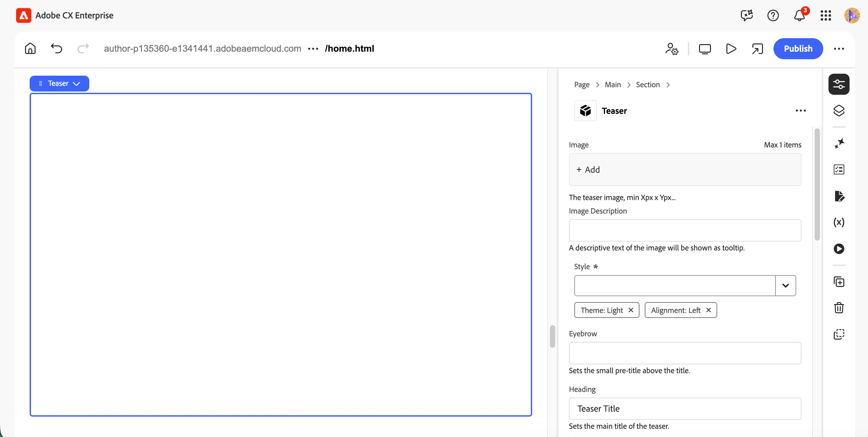Open the notifications bell

(x=799, y=15)
